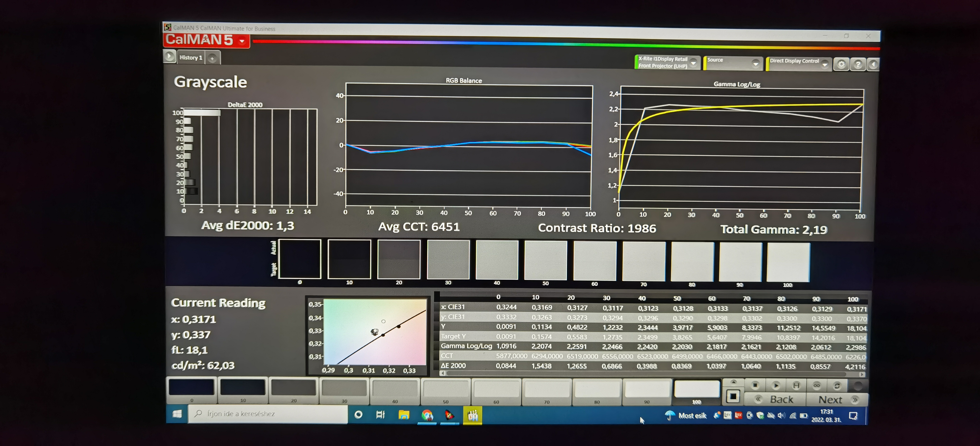Viewport: 980px width, 446px height.
Task: Open the Source dropdown
Action: (x=756, y=64)
